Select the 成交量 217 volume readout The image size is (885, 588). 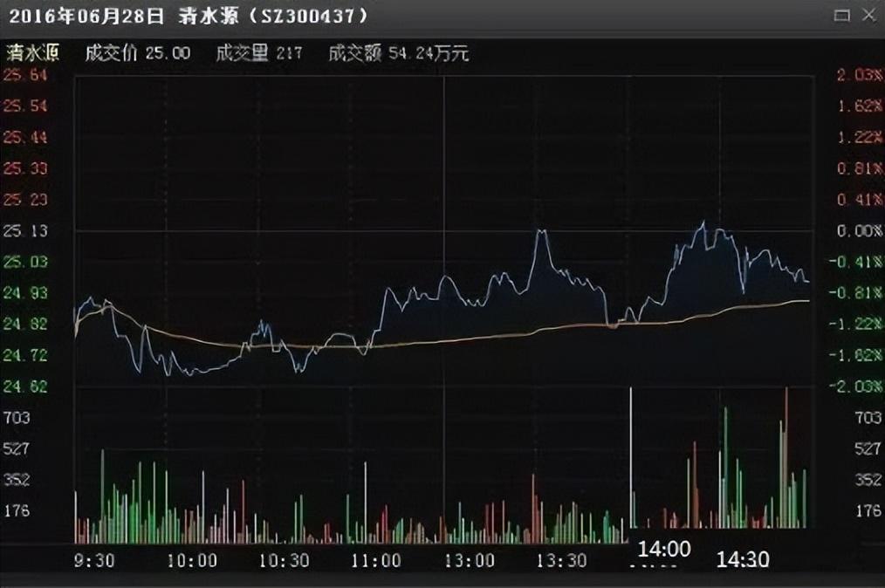click(259, 53)
